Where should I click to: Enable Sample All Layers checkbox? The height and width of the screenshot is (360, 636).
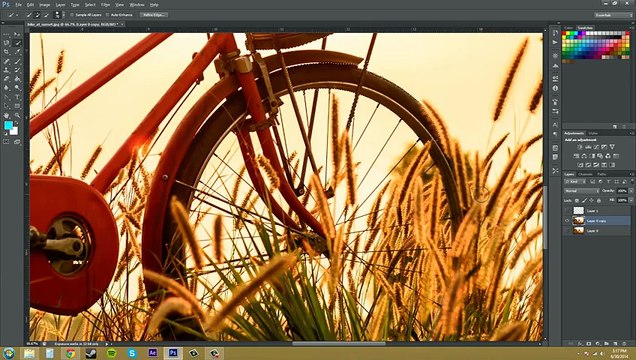click(72, 15)
